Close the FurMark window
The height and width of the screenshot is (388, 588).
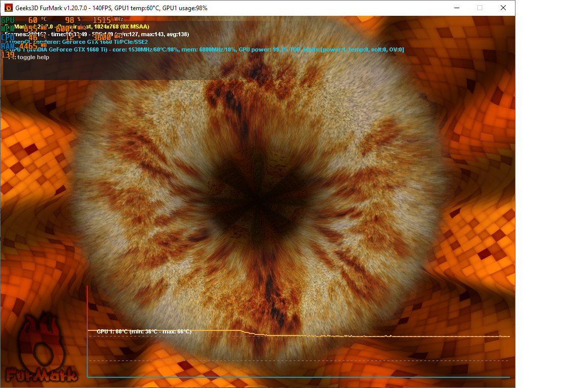pos(503,8)
